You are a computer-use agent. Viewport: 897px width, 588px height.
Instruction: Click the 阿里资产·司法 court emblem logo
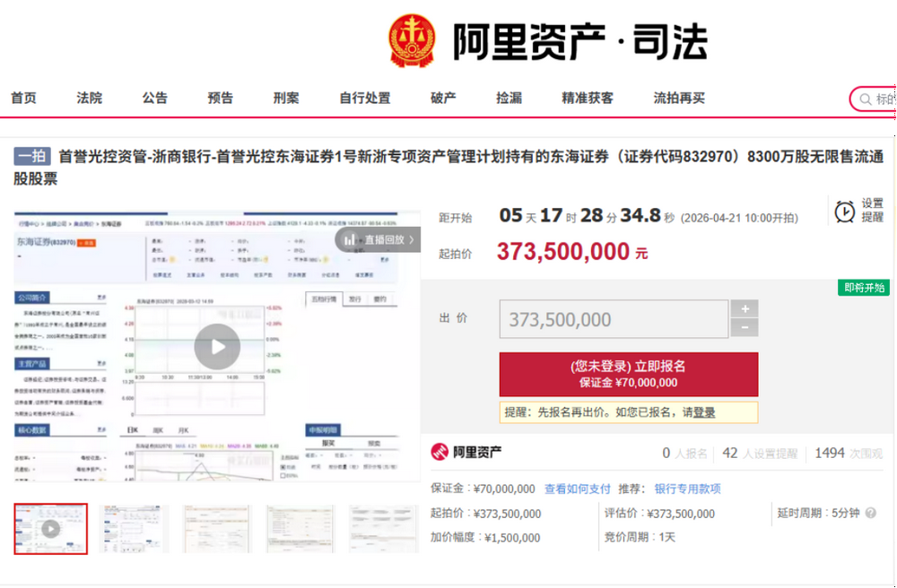point(412,40)
